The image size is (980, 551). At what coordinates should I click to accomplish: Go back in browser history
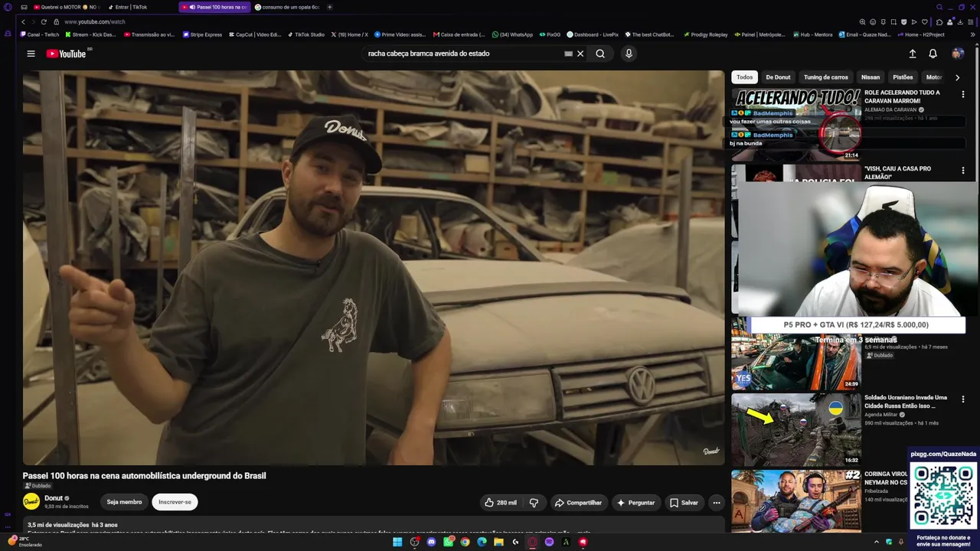pyautogui.click(x=23, y=21)
